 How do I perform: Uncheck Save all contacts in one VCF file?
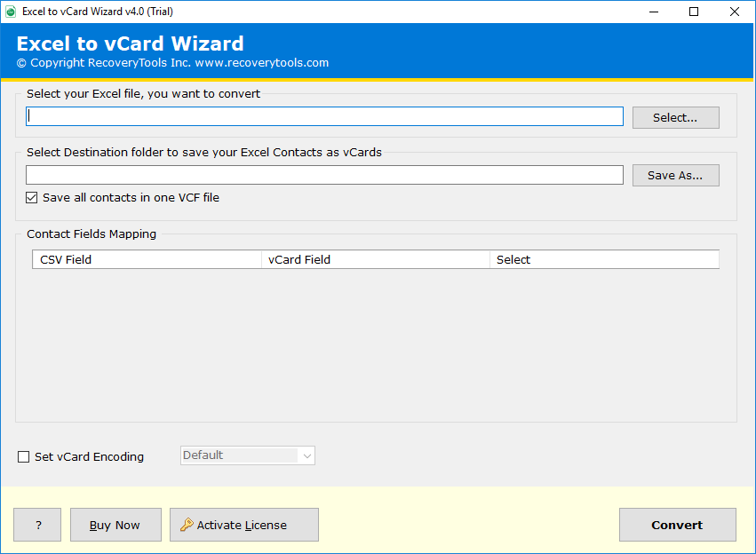[x=31, y=197]
